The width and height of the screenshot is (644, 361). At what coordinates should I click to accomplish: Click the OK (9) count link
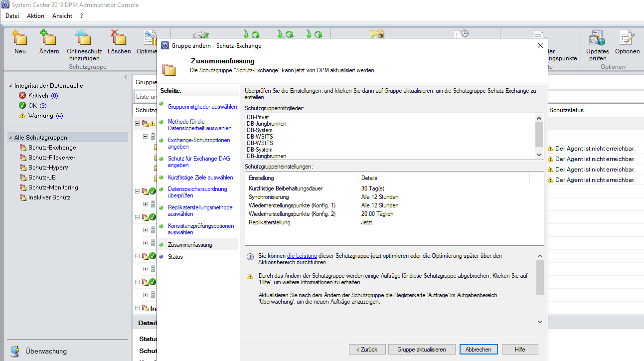click(43, 106)
